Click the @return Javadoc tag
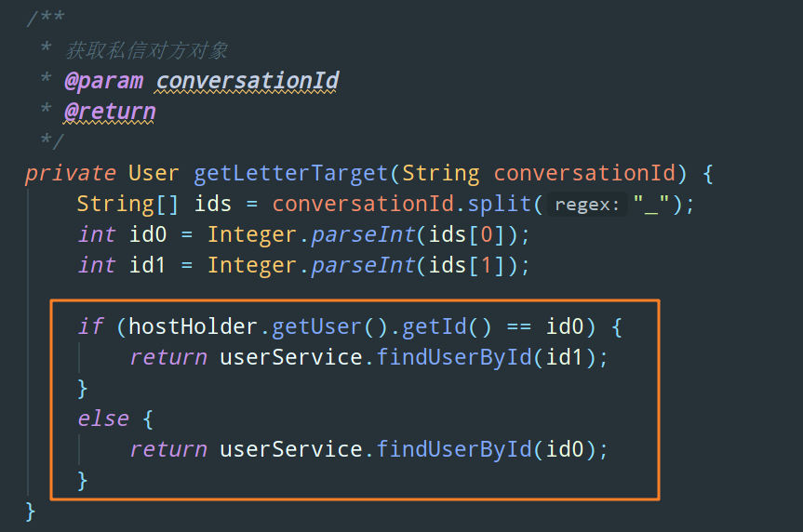Viewport: 803px width, 532px height. [110, 112]
